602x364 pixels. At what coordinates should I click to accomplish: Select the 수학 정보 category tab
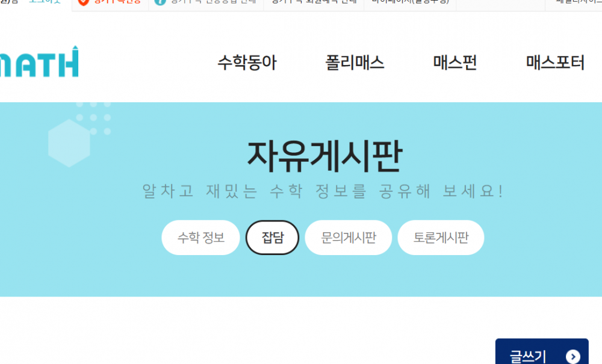[x=201, y=238]
